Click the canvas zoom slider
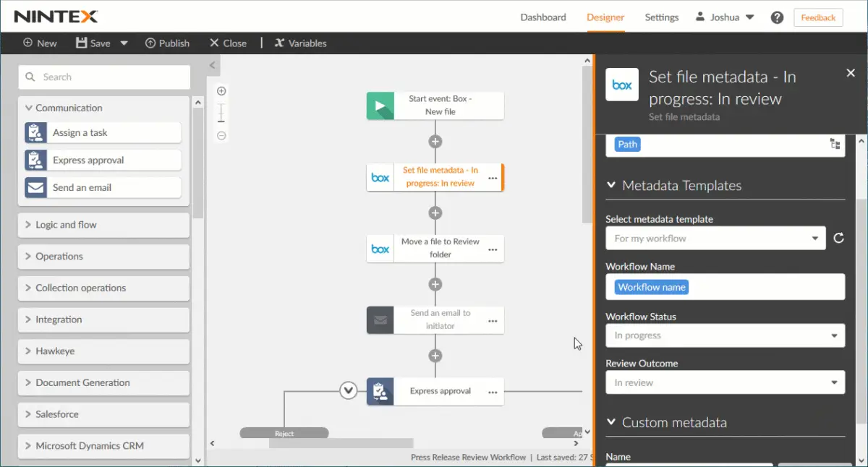This screenshot has height=467, width=868. [x=221, y=113]
